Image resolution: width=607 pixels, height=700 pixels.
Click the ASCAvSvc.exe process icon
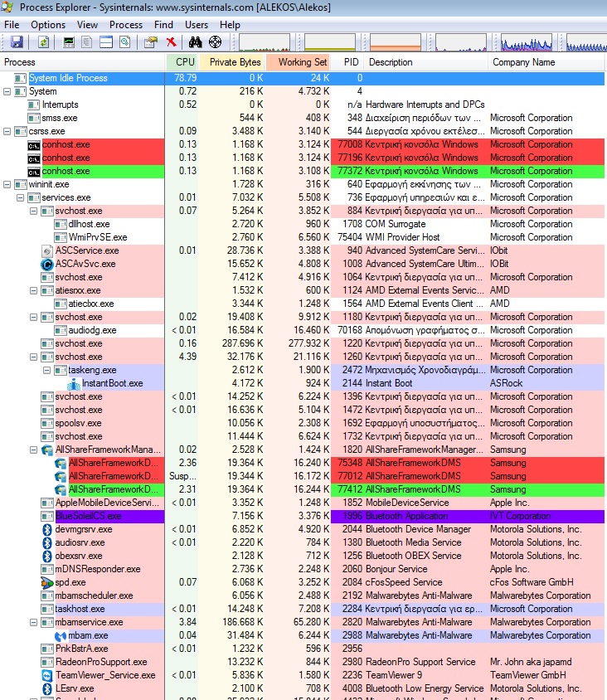[47, 264]
